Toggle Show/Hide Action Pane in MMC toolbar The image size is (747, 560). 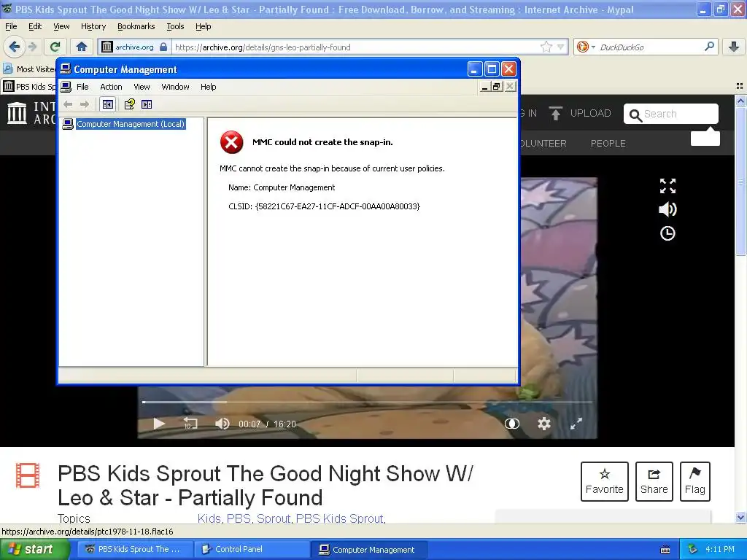click(147, 104)
